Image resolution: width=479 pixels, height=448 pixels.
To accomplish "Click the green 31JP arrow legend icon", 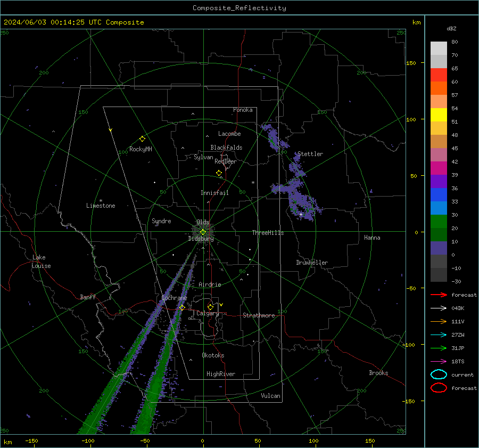I will 439,348.
